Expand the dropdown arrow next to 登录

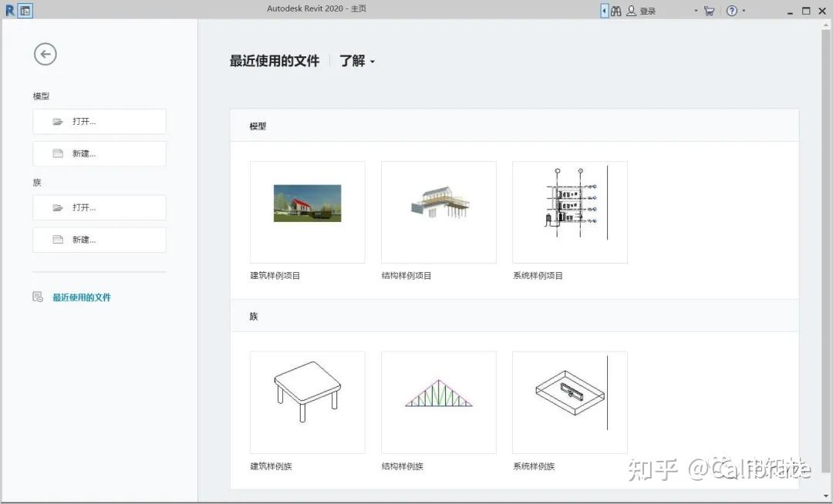click(696, 11)
